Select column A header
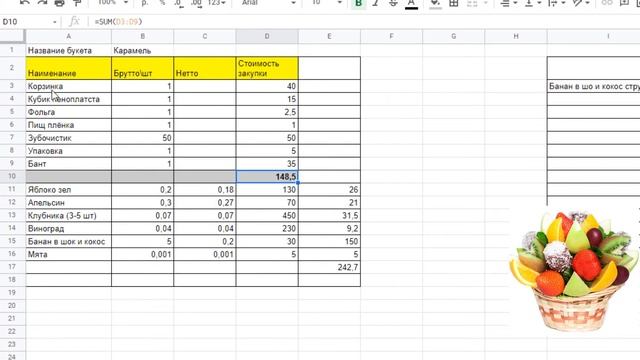The width and height of the screenshot is (640, 360). pos(68,36)
